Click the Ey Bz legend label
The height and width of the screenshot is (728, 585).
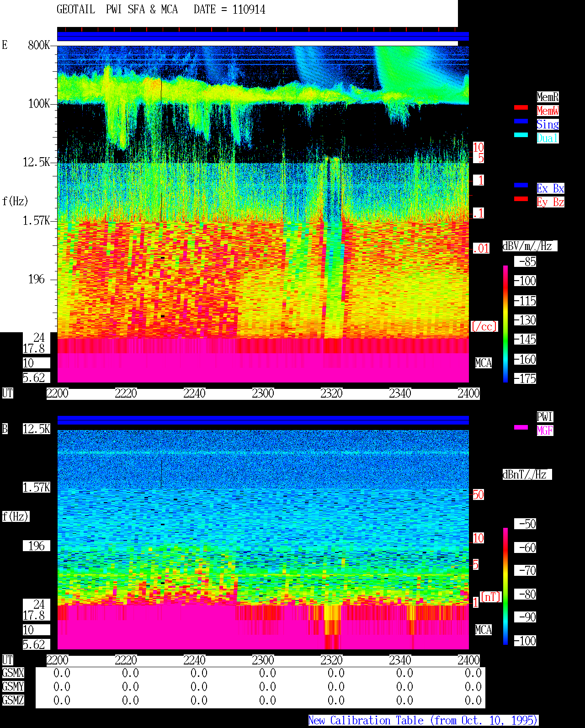550,202
